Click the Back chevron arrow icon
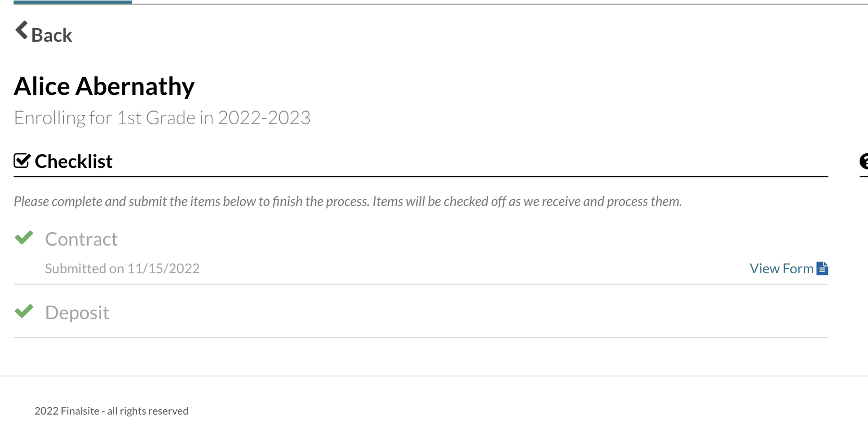868x437 pixels. [21, 30]
